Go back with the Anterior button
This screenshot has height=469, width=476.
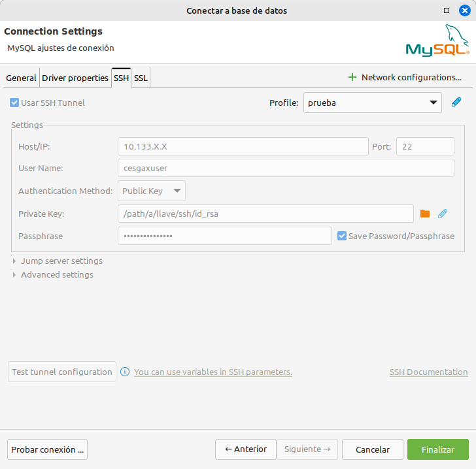(x=246, y=449)
